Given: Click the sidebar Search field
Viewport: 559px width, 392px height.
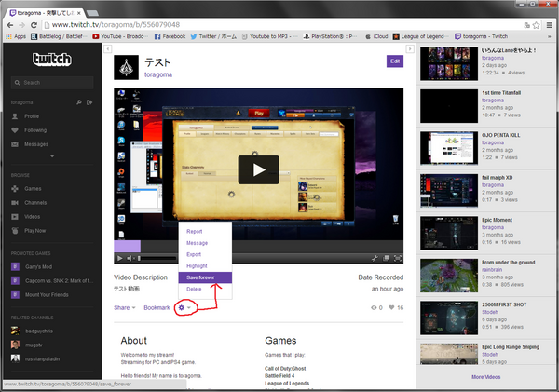Looking at the screenshot, I should click(52, 82).
